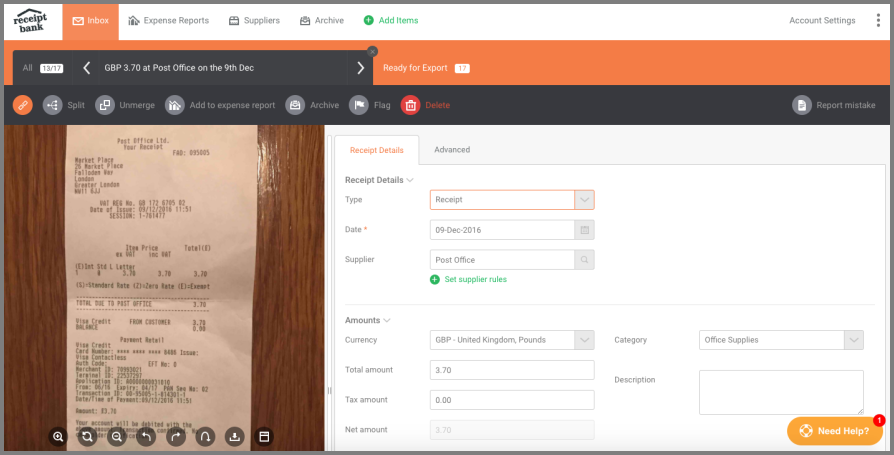Click the orange link icon in toolbar

pyautogui.click(x=23, y=105)
